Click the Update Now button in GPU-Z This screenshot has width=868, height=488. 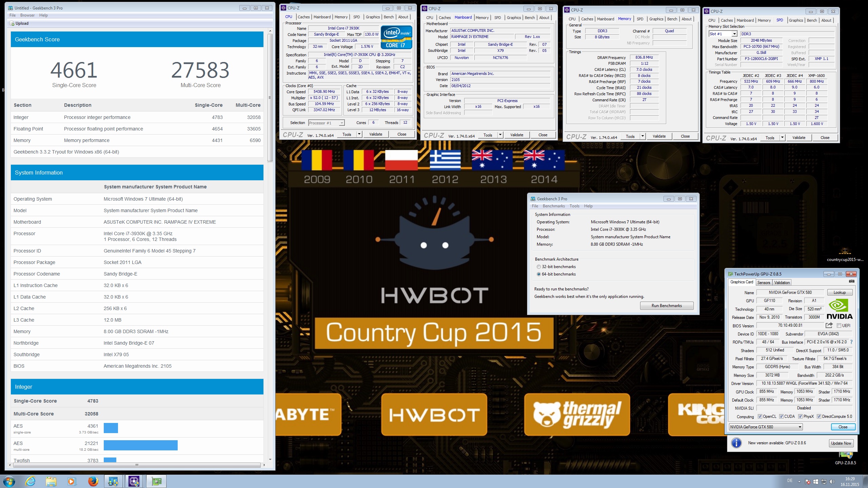tap(841, 443)
